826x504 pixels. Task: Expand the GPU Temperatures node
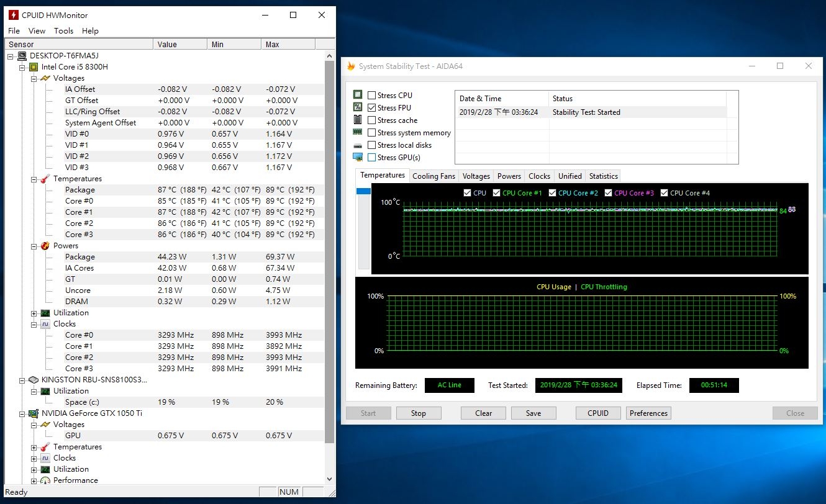34,447
